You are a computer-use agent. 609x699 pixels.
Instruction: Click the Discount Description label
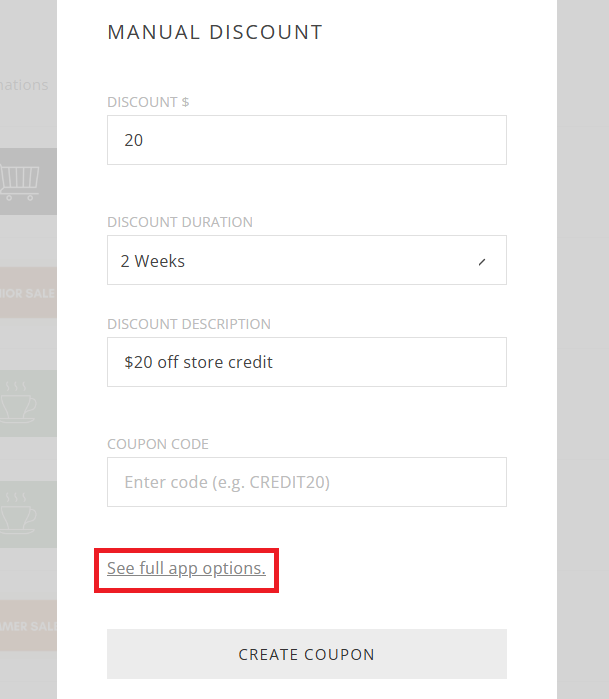point(189,324)
